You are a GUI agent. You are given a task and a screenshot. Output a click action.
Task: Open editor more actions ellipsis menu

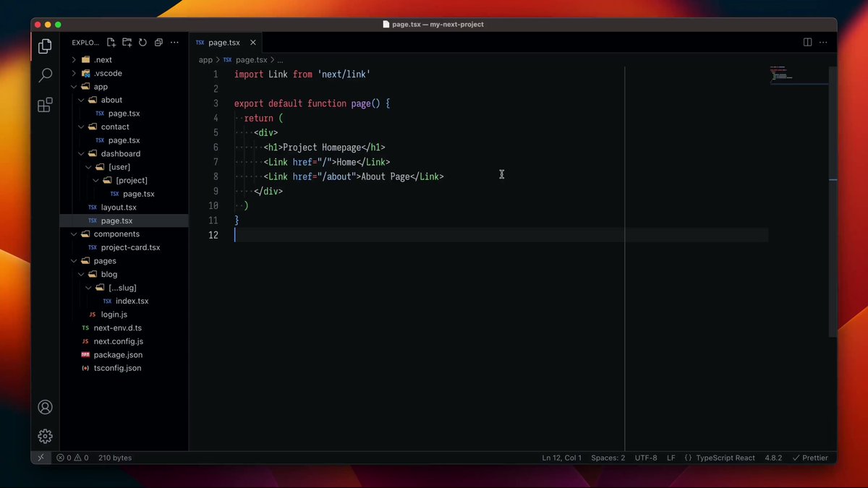pos(823,43)
